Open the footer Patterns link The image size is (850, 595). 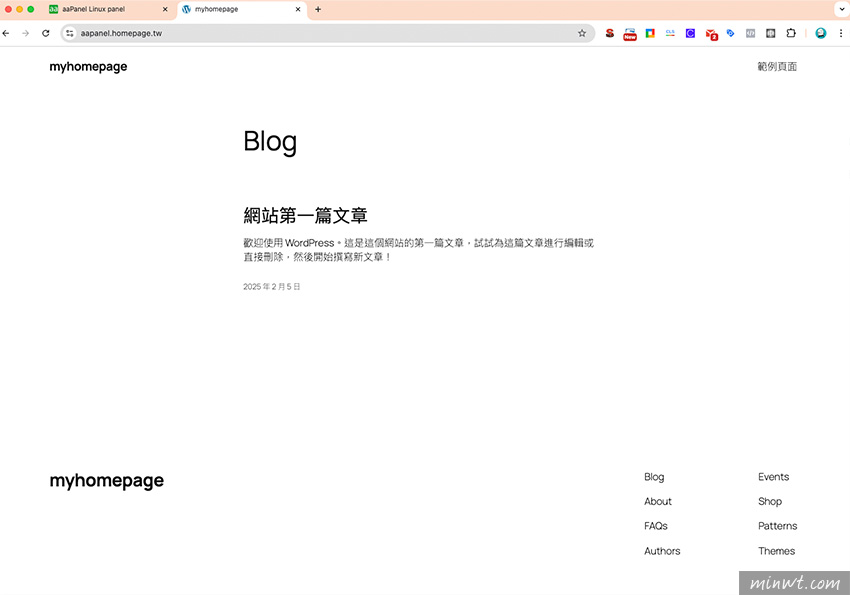tap(777, 526)
